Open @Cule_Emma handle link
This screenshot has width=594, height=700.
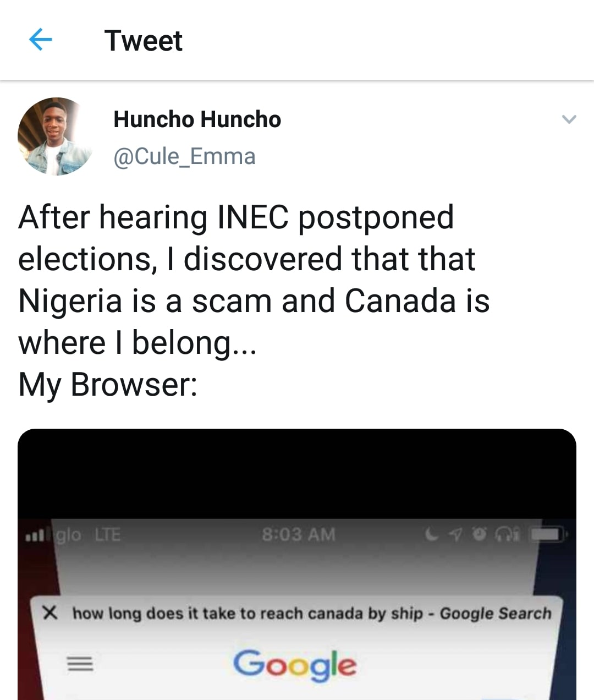click(x=184, y=156)
